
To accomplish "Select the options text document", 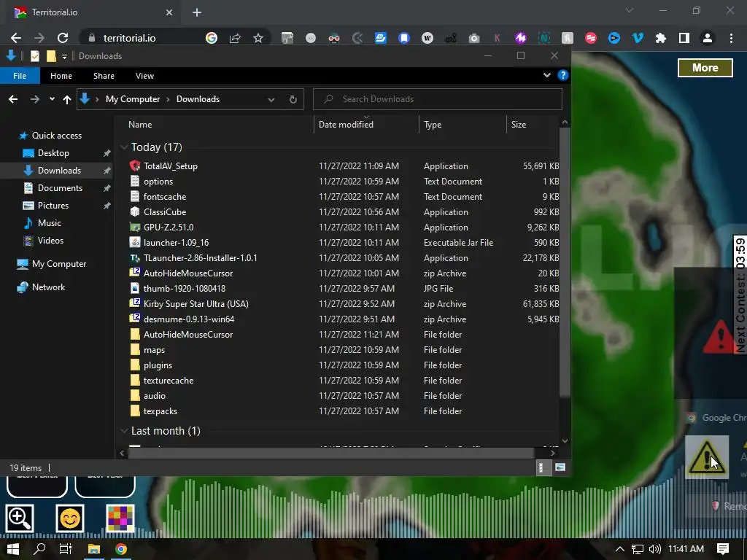I will point(343,182).
